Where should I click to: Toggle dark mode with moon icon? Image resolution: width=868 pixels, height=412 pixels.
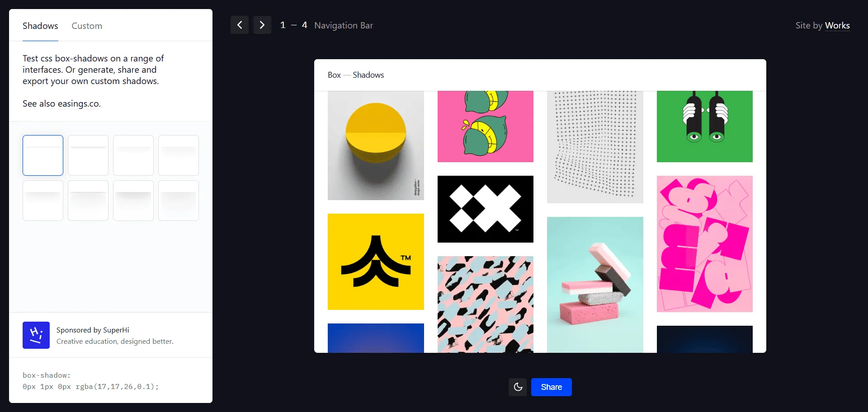point(518,387)
